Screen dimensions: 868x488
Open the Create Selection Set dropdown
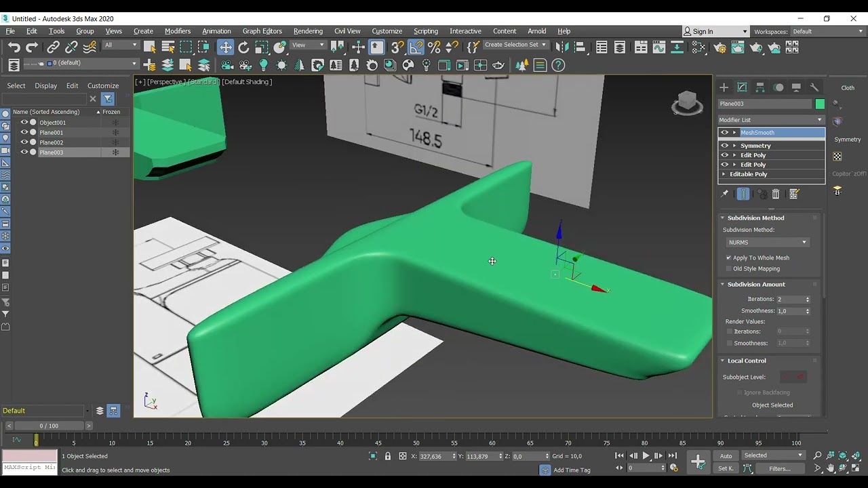[515, 45]
